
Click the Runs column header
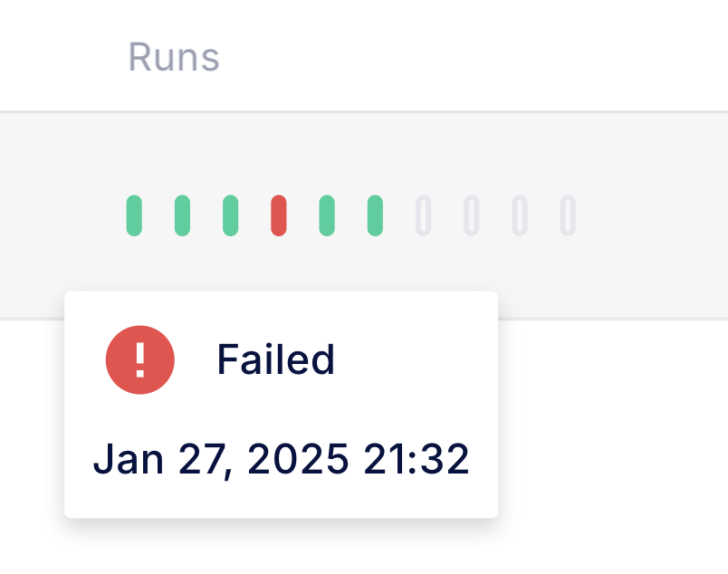(173, 57)
